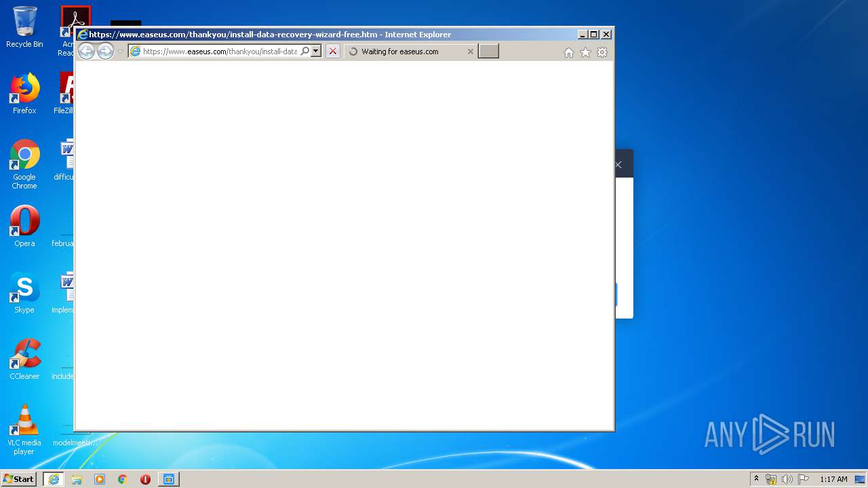Open a new blank tab button
This screenshot has width=868, height=488.
point(488,52)
